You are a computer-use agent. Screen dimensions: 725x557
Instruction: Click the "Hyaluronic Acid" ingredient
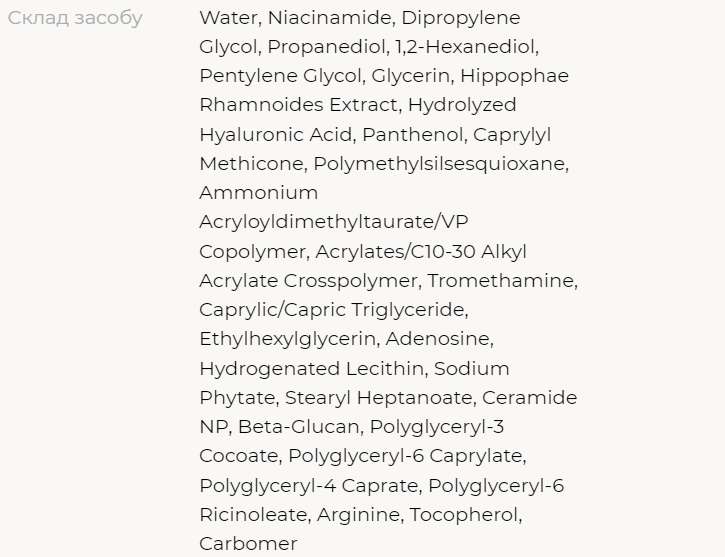[x=276, y=135]
